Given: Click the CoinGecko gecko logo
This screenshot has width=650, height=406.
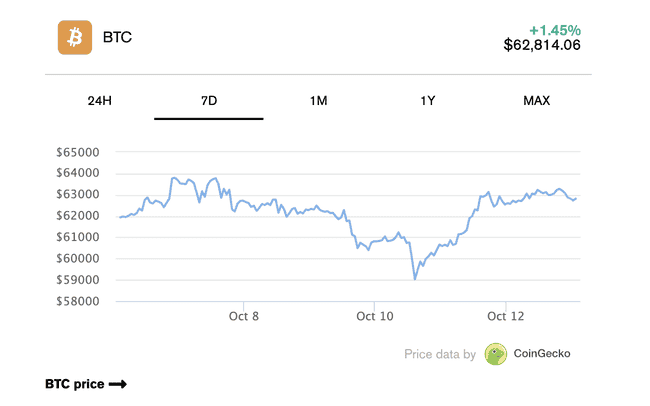Looking at the screenshot, I should tap(495, 353).
